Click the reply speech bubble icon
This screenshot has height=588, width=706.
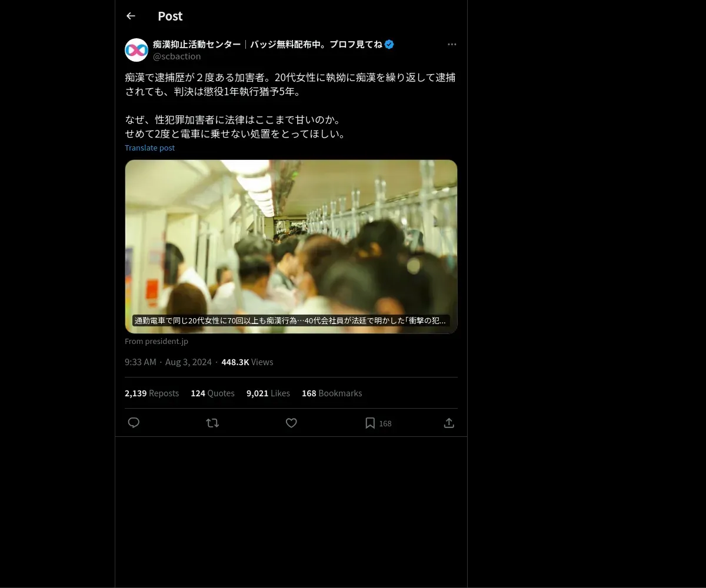pos(134,423)
